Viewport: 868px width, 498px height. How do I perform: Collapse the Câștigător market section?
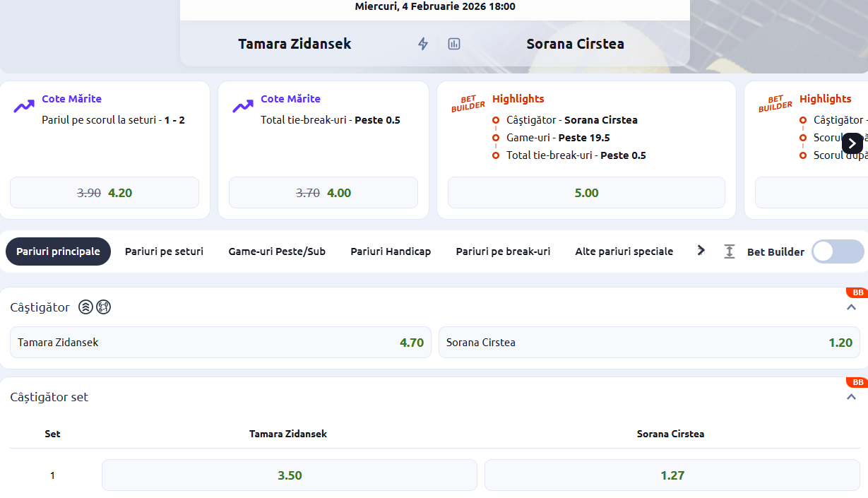[851, 307]
